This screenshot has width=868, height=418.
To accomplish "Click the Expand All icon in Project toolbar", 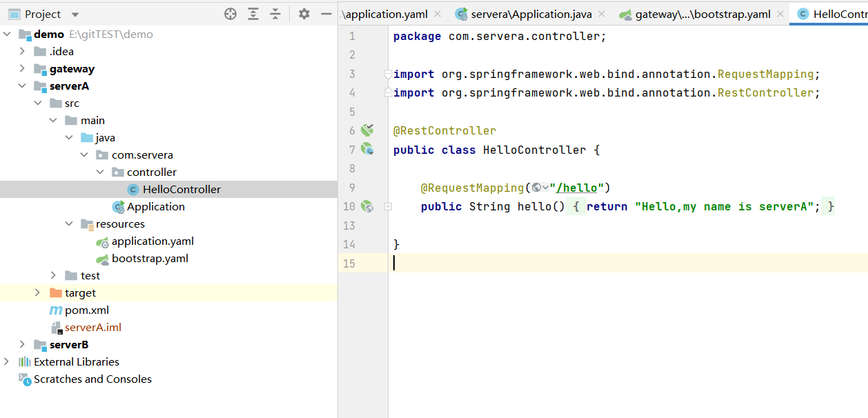I will 253,14.
